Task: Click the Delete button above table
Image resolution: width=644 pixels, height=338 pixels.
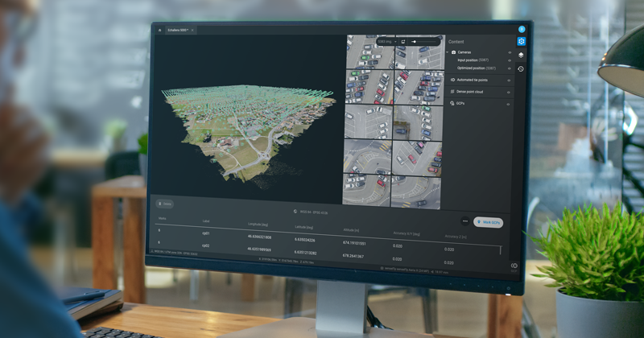Action: (x=165, y=204)
